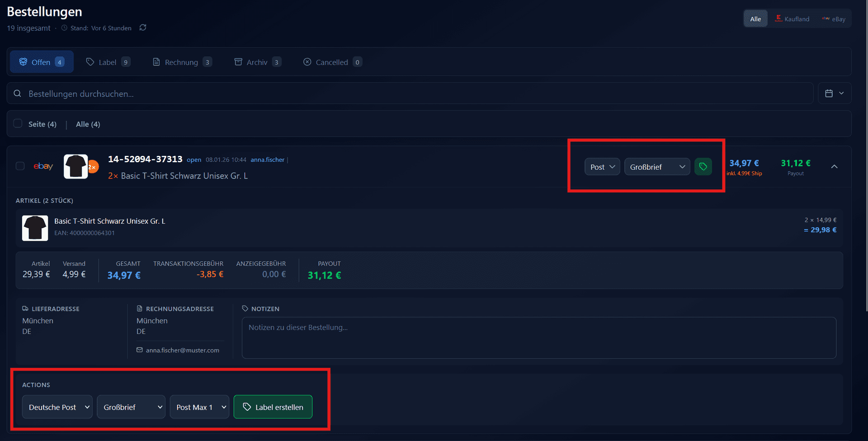Click the refresh icon next to Stand
The image size is (868, 441).
click(x=143, y=28)
